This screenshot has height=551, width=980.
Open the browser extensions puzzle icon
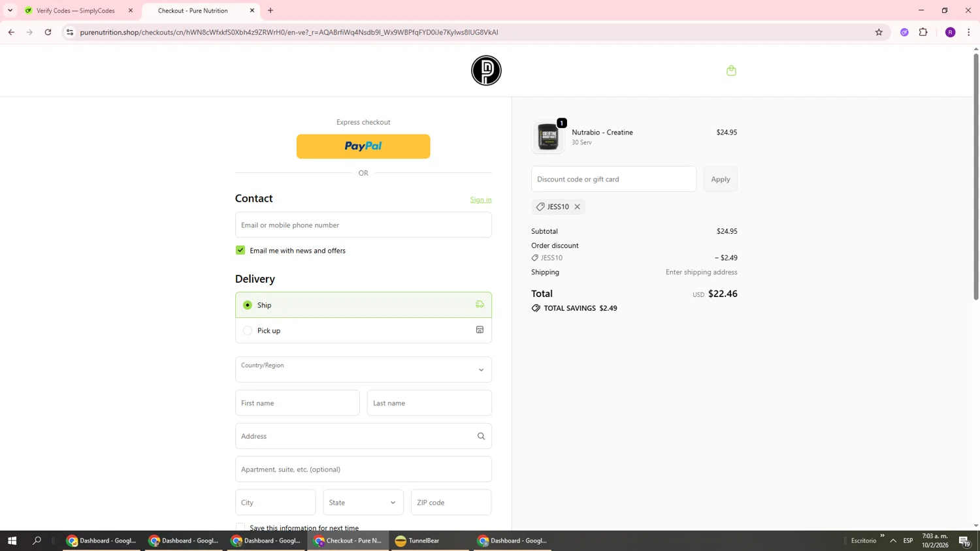[x=923, y=32]
